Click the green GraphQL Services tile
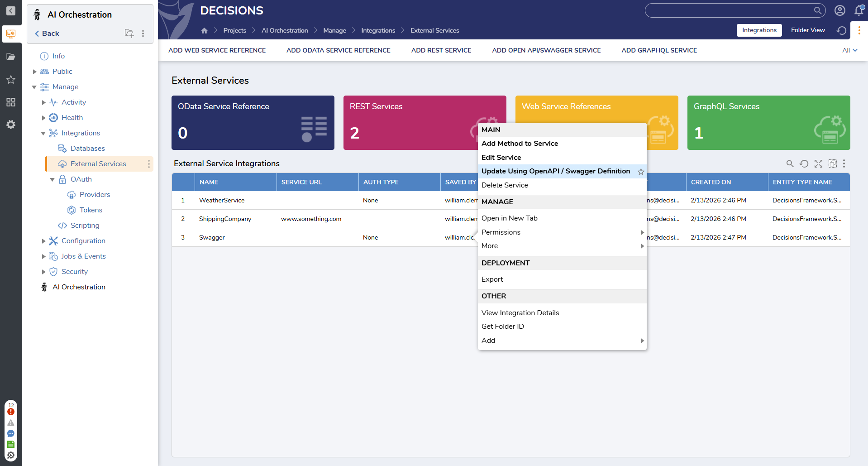The image size is (868, 466). [768, 123]
